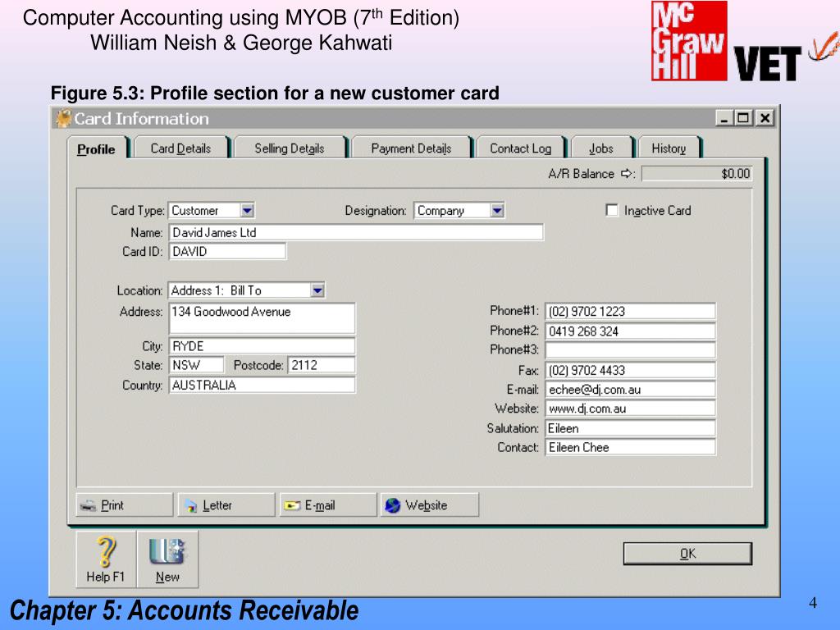This screenshot has width=840, height=630.
Task: Go to the Contact Log tab
Action: (520, 148)
